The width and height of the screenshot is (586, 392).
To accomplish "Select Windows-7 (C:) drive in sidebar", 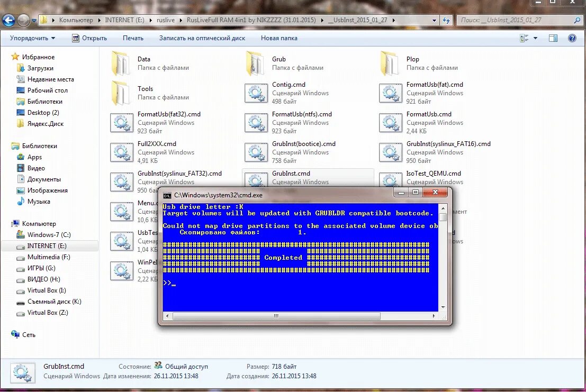I will tap(49, 235).
